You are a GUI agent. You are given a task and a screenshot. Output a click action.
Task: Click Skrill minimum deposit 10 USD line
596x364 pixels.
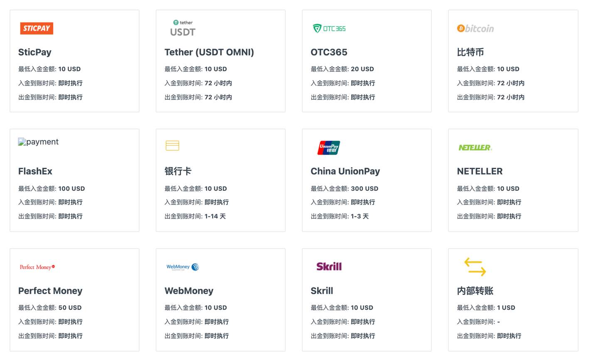click(342, 308)
